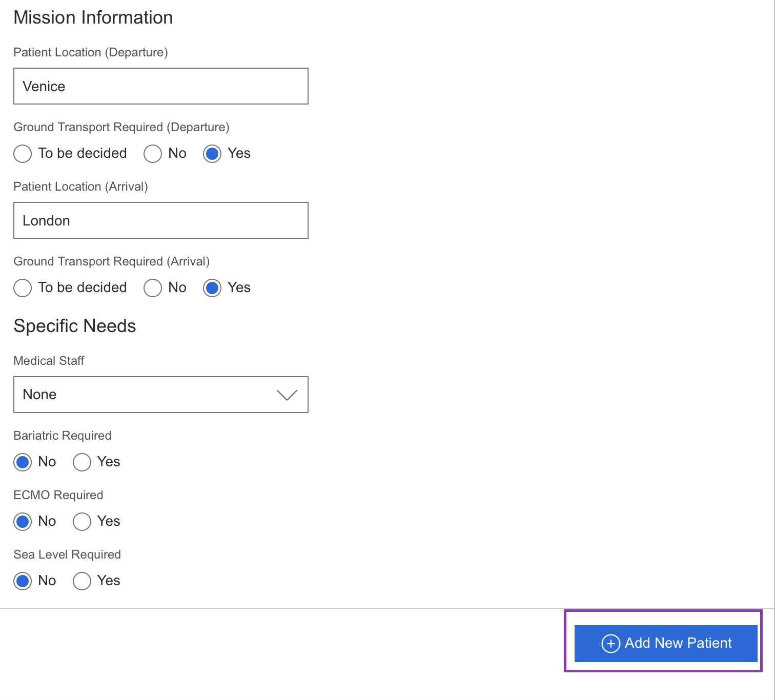
Task: Select 'To be decided' for departure ground transport
Action: (x=23, y=154)
